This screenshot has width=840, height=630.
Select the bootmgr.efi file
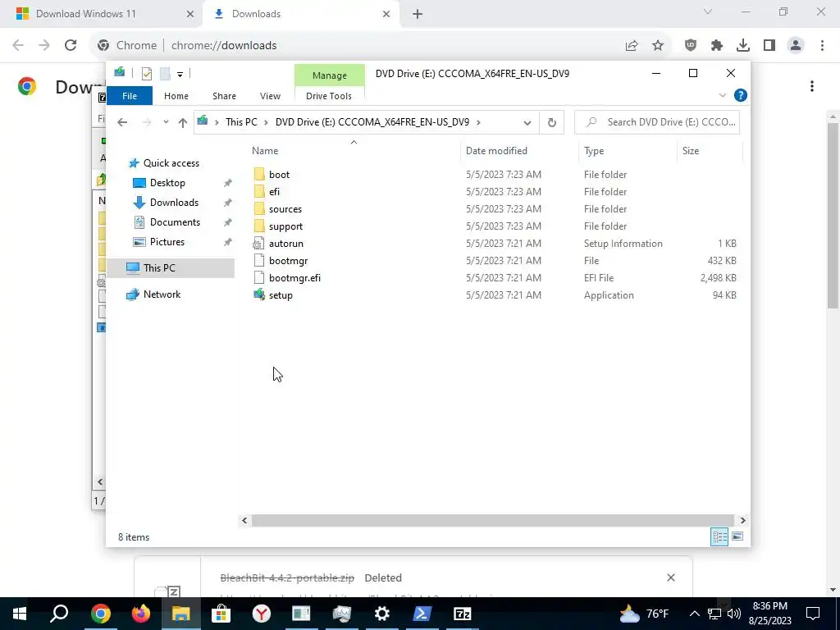pos(294,277)
